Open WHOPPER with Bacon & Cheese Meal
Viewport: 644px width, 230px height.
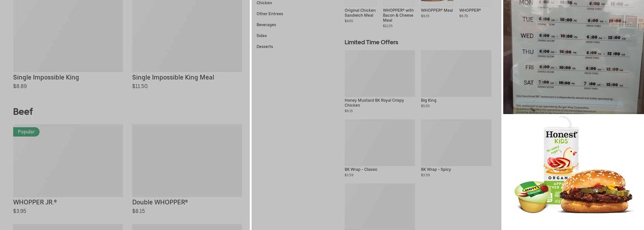(398, 15)
